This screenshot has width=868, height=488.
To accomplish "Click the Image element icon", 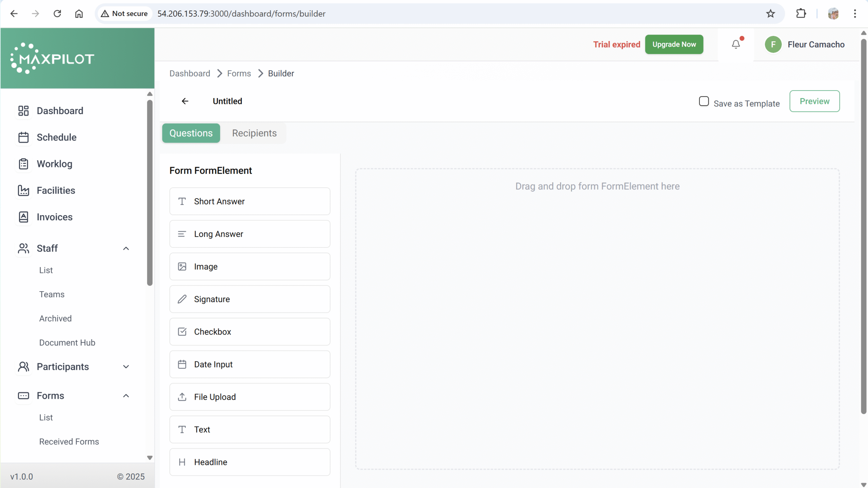I will pyautogui.click(x=182, y=266).
